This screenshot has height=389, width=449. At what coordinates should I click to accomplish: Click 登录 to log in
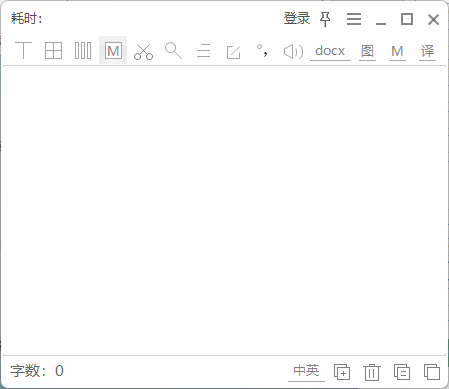point(297,18)
